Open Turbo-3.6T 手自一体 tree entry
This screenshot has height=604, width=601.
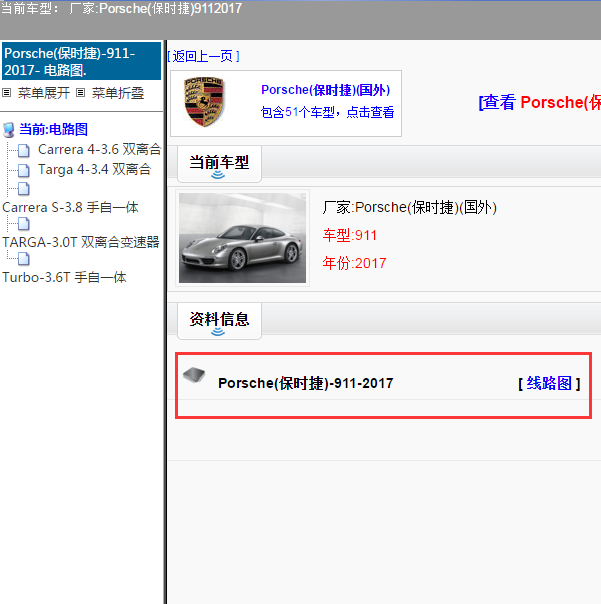64,277
